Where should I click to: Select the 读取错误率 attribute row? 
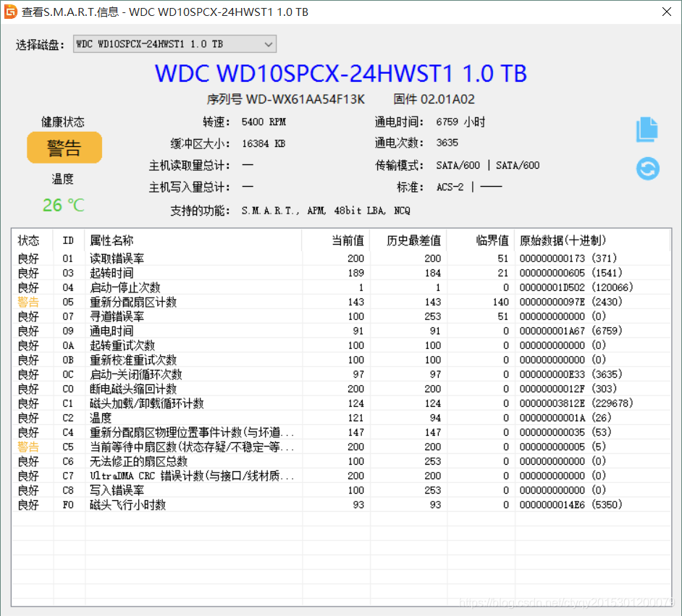(341, 258)
